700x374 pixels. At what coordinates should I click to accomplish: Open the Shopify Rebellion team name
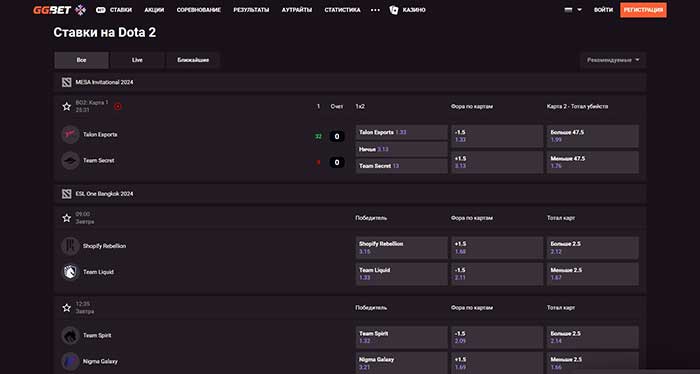pyautogui.click(x=104, y=246)
